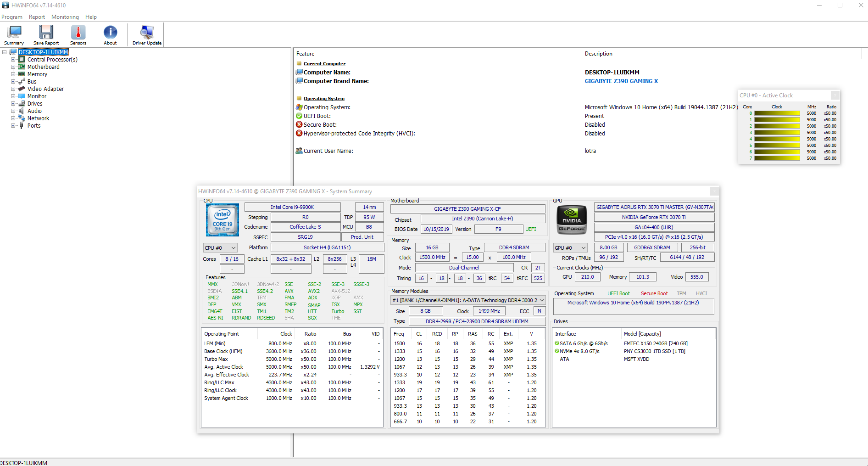Viewport: 868px width, 466px height.
Task: Collapse the DESKTOP-1LUIKMM root node
Action: point(5,52)
